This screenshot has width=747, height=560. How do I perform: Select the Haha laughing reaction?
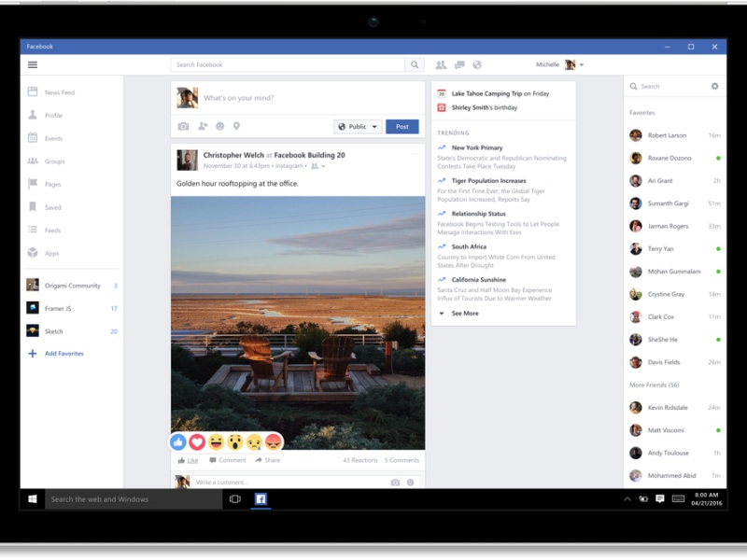[217, 442]
